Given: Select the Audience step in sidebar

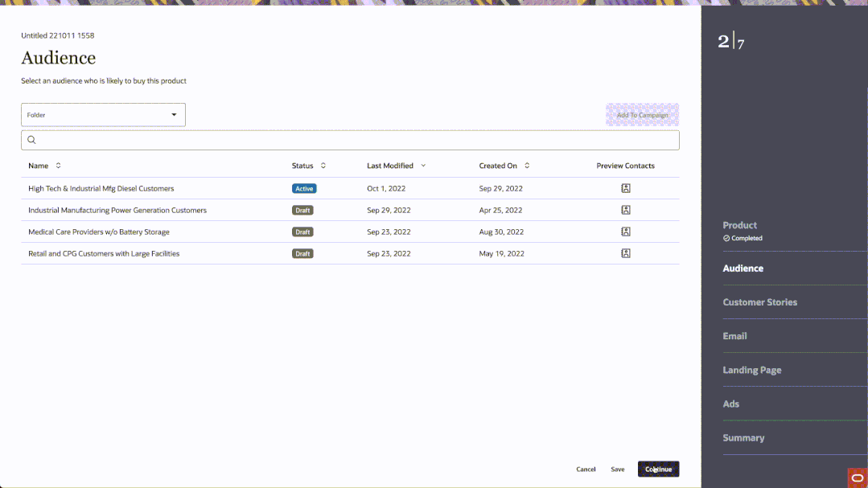Looking at the screenshot, I should pyautogui.click(x=743, y=269).
